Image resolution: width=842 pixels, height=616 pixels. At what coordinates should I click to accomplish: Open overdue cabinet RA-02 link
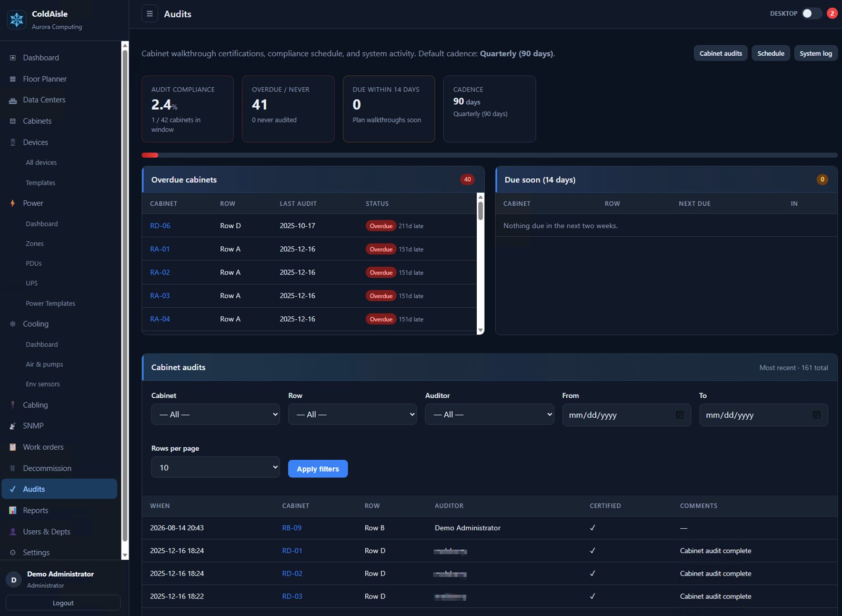(160, 272)
